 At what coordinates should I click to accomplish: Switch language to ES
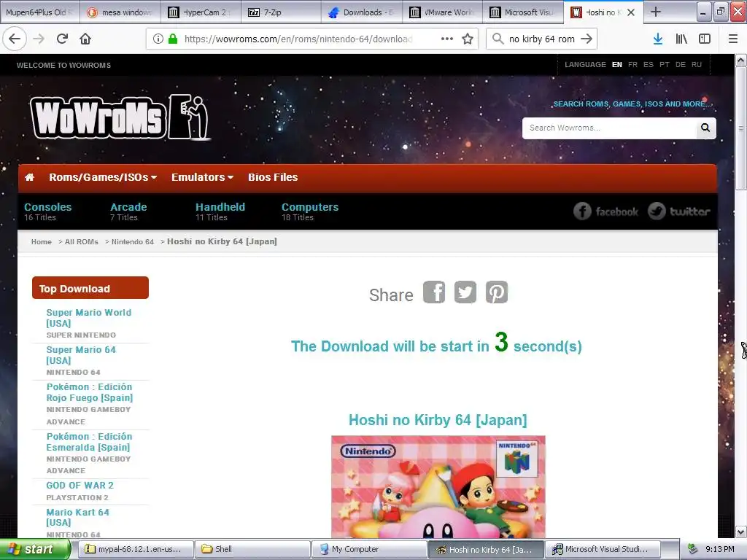[649, 65]
